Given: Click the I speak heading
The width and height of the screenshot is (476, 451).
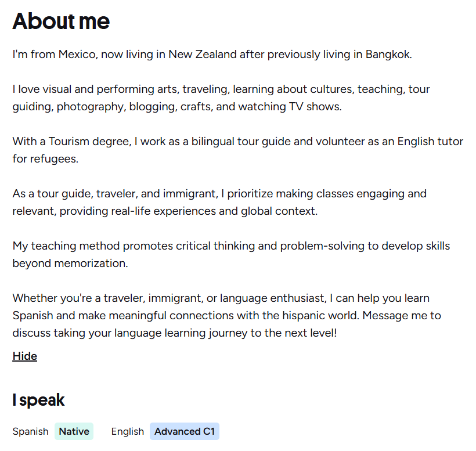Looking at the screenshot, I should [x=38, y=400].
